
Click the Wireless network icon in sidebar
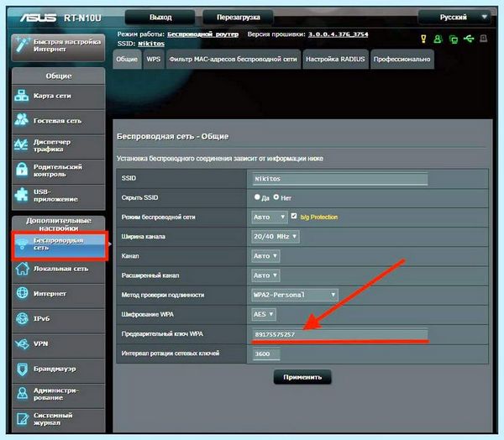coord(22,244)
